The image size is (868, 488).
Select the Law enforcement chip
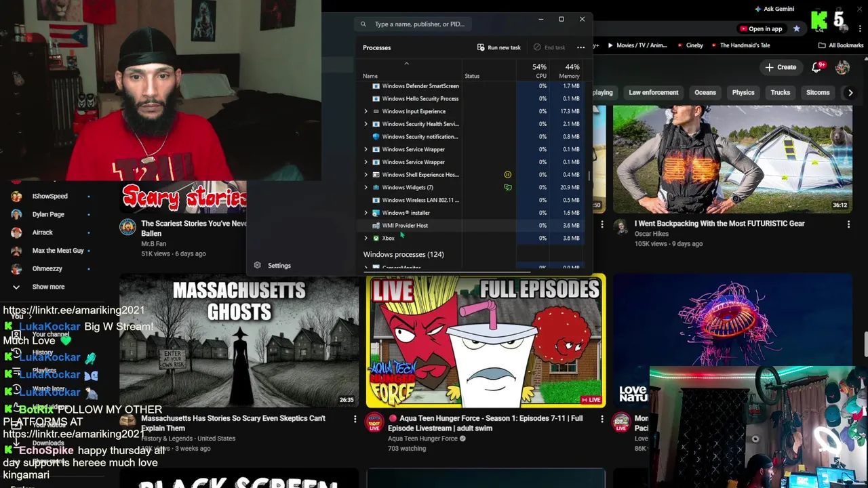point(653,93)
